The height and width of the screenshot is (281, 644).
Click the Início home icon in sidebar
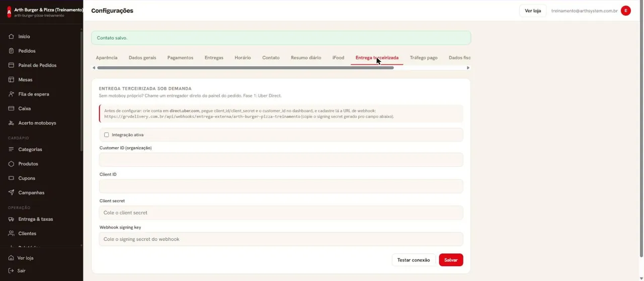[11, 37]
